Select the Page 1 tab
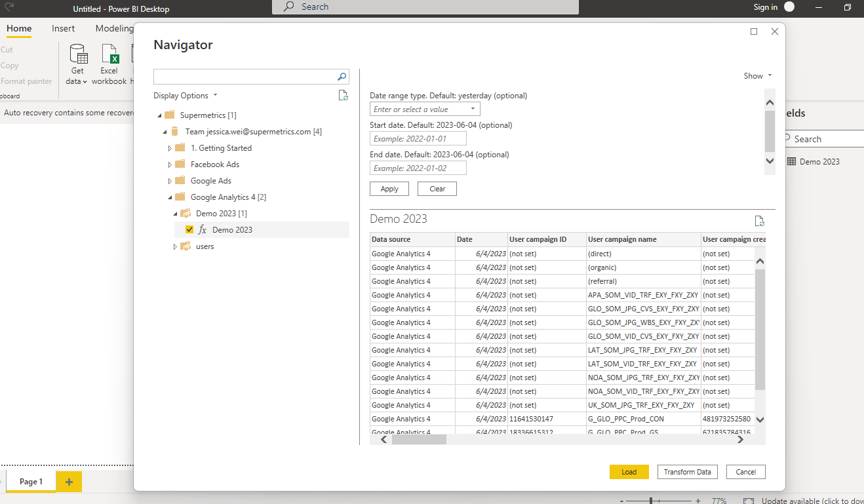This screenshot has height=504, width=864. (31, 482)
